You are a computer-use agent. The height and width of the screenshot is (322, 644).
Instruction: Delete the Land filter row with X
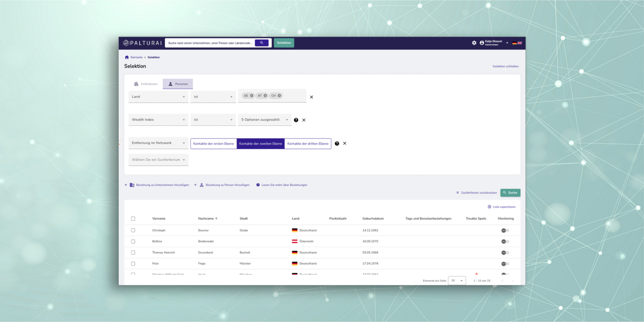311,97
